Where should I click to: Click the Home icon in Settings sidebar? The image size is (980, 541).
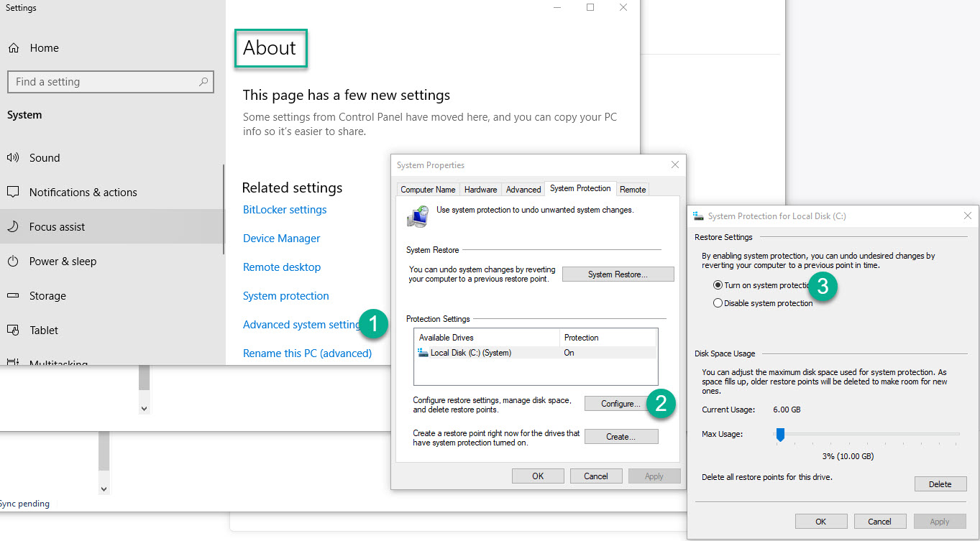point(13,47)
